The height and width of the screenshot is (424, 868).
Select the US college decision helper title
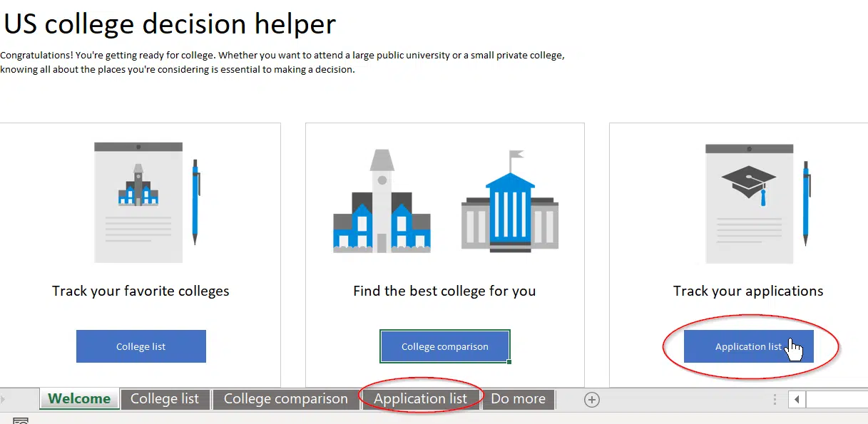pyautogui.click(x=170, y=24)
